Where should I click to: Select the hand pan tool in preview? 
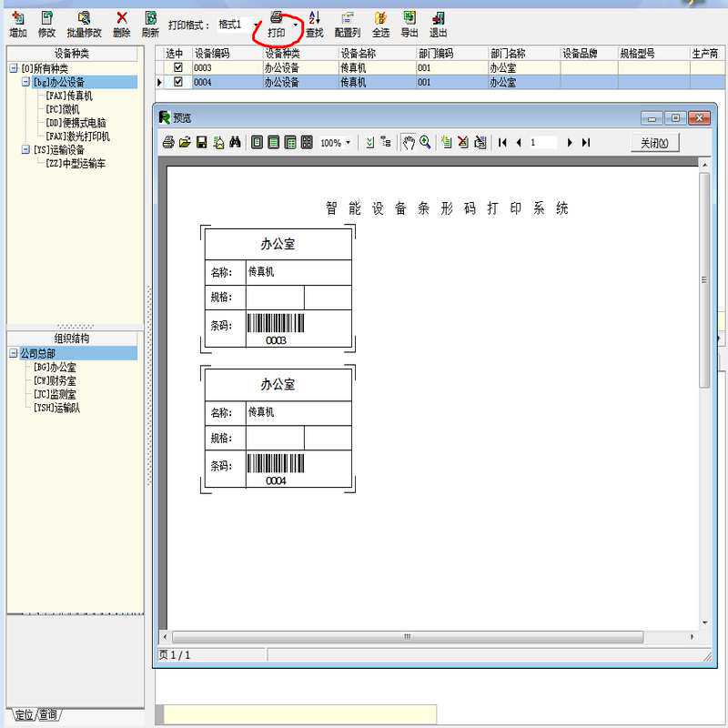[408, 143]
